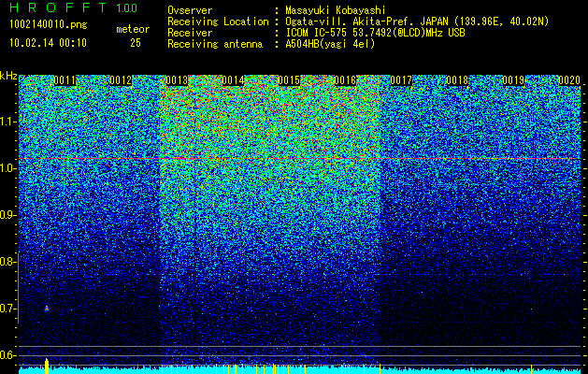This screenshot has height=374, width=588.
Task: Click the 0017 time marker
Action: tap(401, 80)
